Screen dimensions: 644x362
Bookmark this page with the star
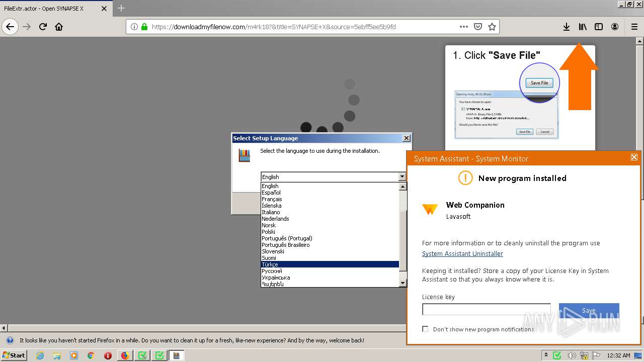(x=492, y=27)
